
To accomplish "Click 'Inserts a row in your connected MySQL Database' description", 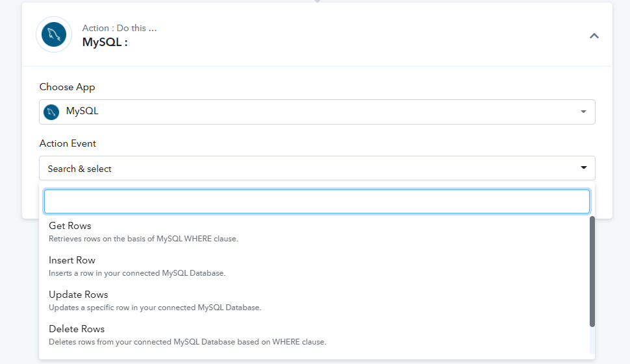I will click(x=137, y=273).
